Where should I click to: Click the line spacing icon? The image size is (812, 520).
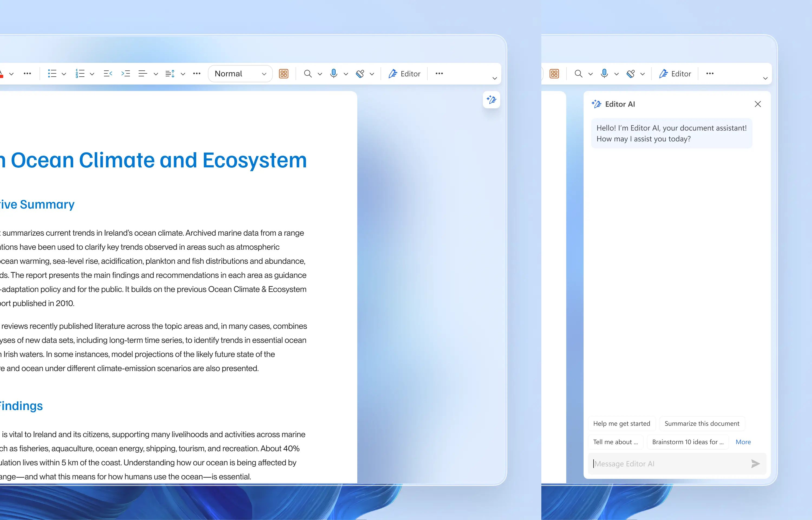coord(170,74)
